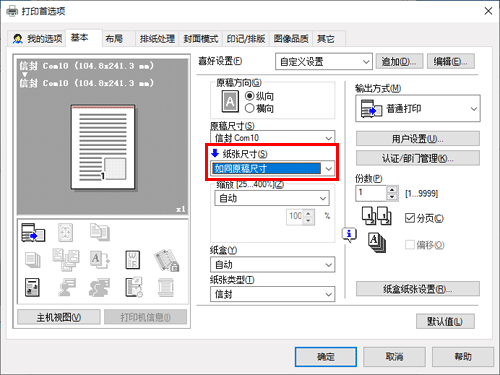Click stacked A sheets icon beside 偏移
Viewport: 500px width, 375px height.
point(377,243)
